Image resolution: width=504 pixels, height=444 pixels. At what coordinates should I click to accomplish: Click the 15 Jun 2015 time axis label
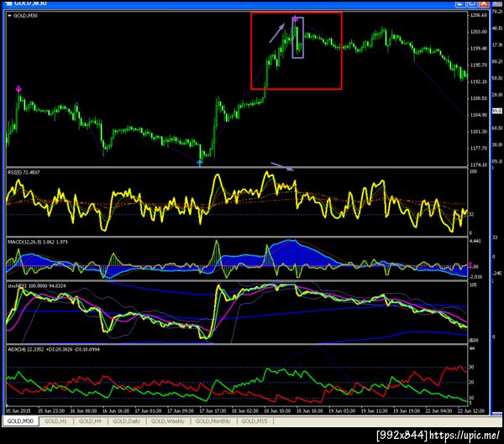pyautogui.click(x=18, y=411)
